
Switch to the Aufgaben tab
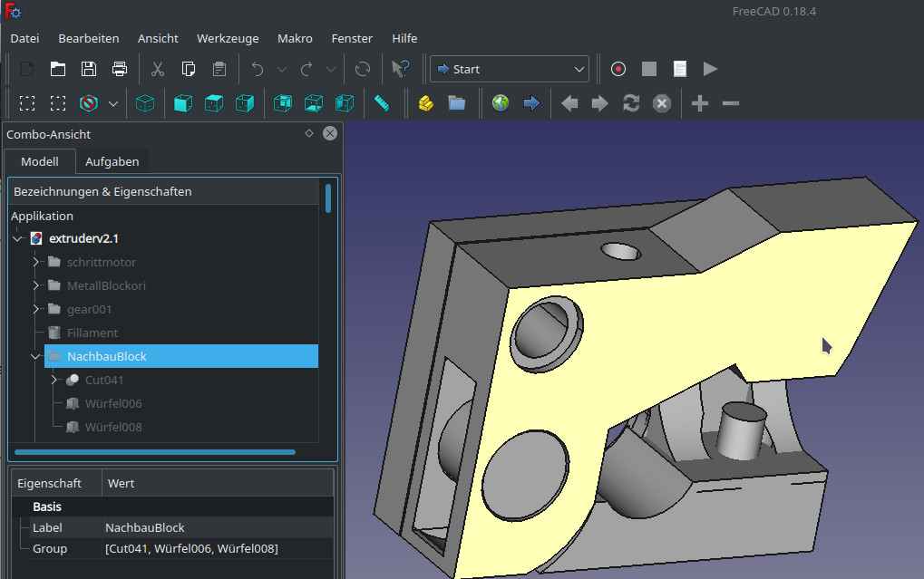[x=112, y=161]
